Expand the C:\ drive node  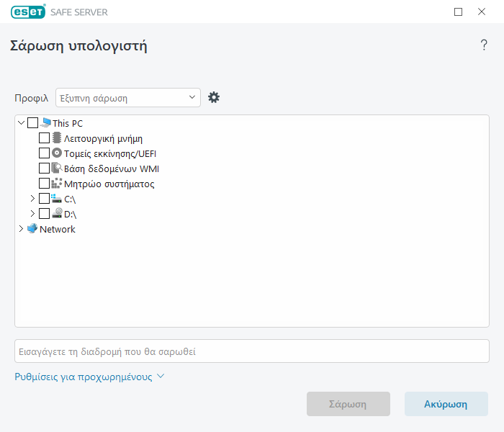pos(32,198)
